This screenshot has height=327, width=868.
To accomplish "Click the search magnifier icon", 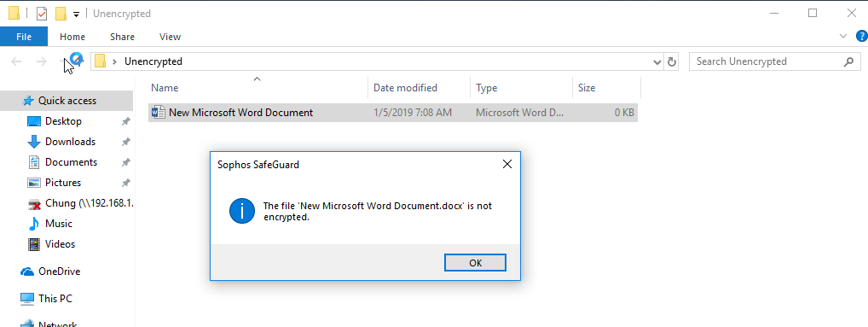I will pos(848,61).
